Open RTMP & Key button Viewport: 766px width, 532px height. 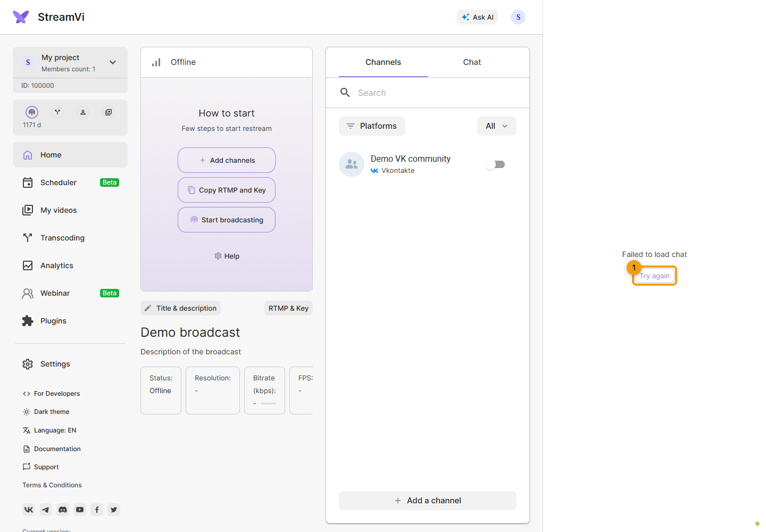288,308
